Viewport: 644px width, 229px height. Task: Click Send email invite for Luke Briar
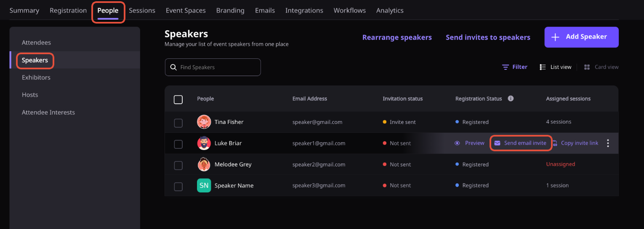click(521, 143)
